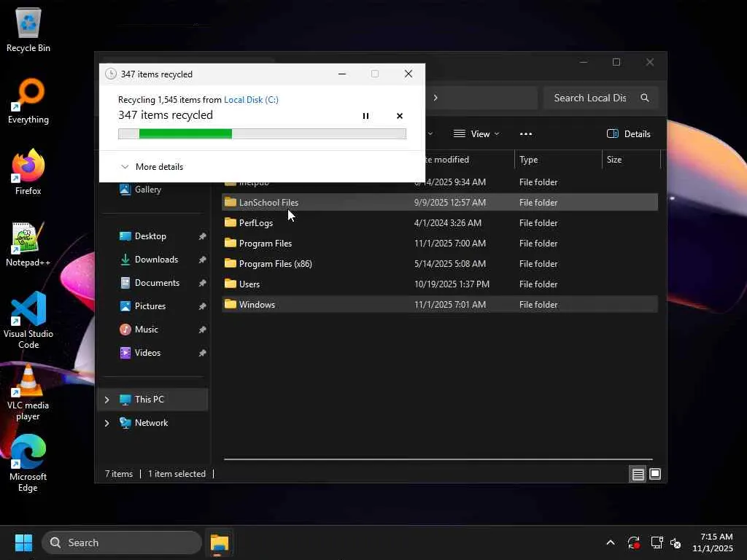The image size is (747, 560).
Task: Select the PerfLogs folder icon
Action: click(231, 222)
